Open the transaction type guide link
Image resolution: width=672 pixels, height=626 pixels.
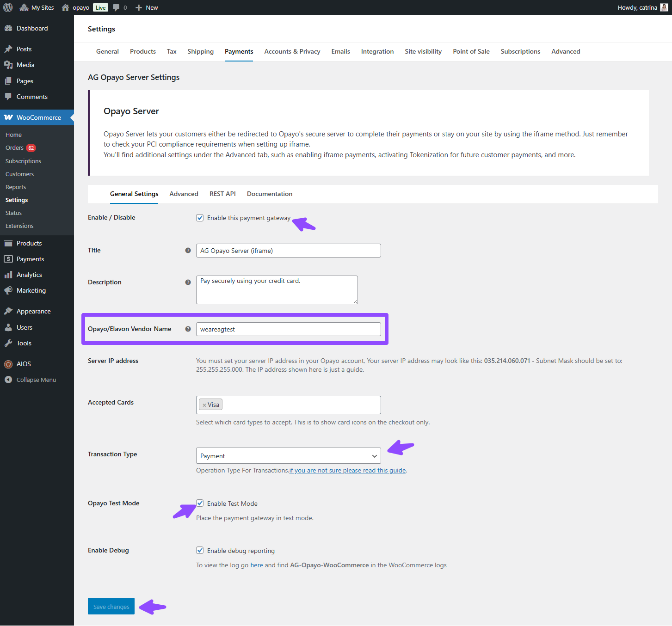tap(348, 470)
